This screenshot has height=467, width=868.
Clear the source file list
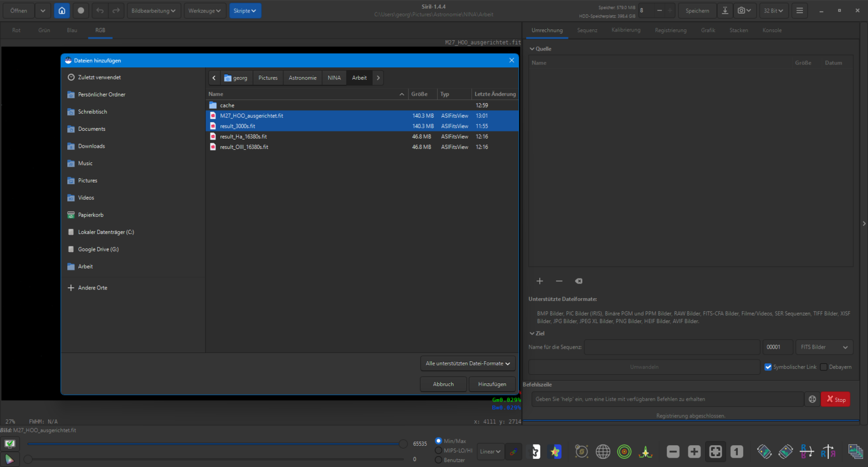coord(579,281)
